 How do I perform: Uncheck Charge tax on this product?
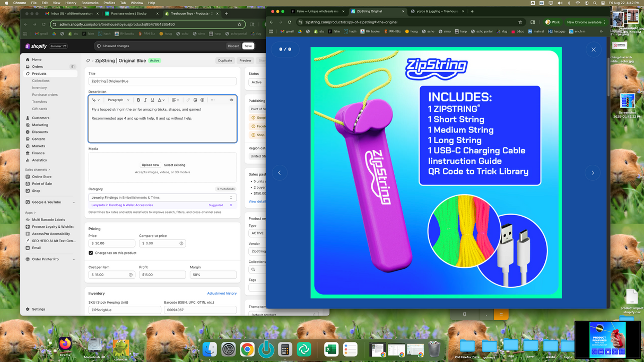90,252
